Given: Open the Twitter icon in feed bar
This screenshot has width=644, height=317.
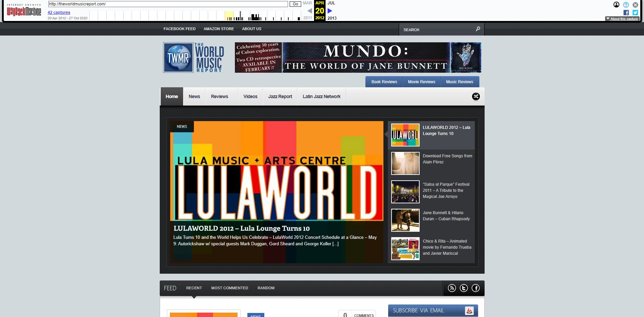Looking at the screenshot, I should tap(464, 288).
